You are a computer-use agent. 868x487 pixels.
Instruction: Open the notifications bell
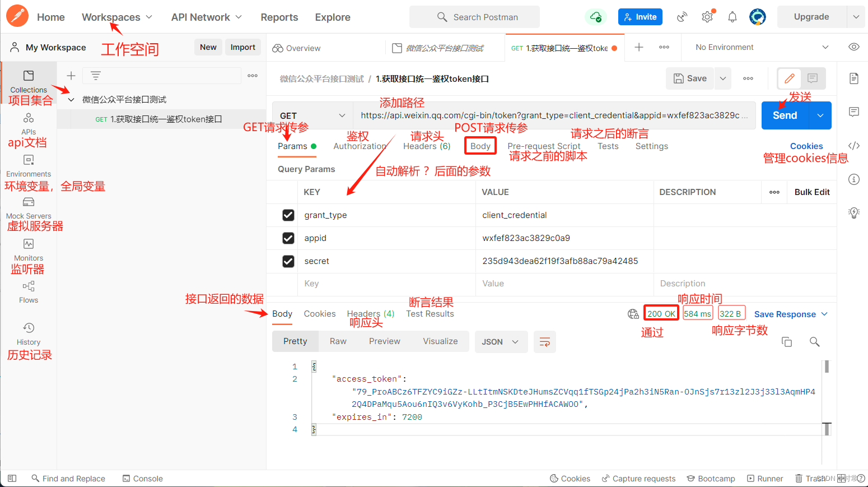[x=732, y=17]
